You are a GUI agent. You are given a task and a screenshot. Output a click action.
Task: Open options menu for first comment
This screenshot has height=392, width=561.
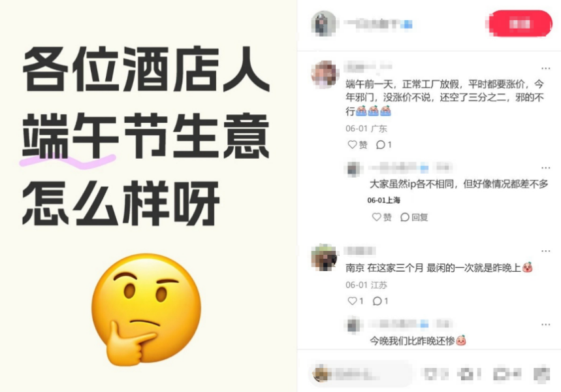coord(545,68)
